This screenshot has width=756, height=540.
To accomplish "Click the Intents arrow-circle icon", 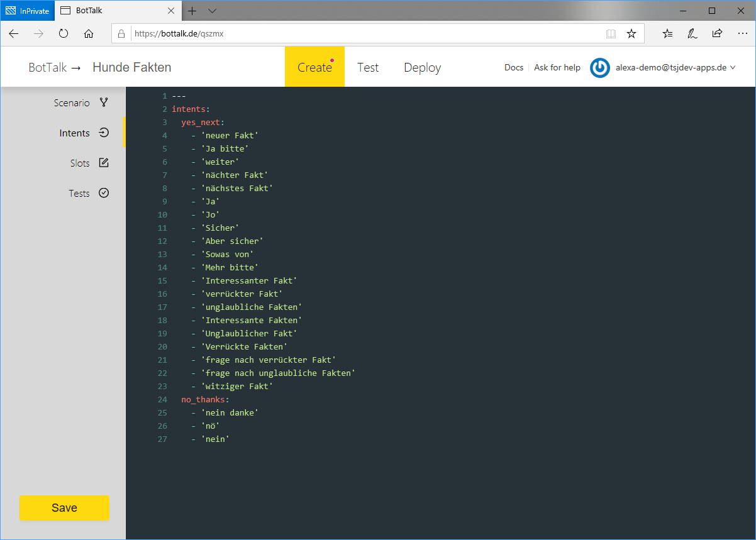I will (x=104, y=133).
